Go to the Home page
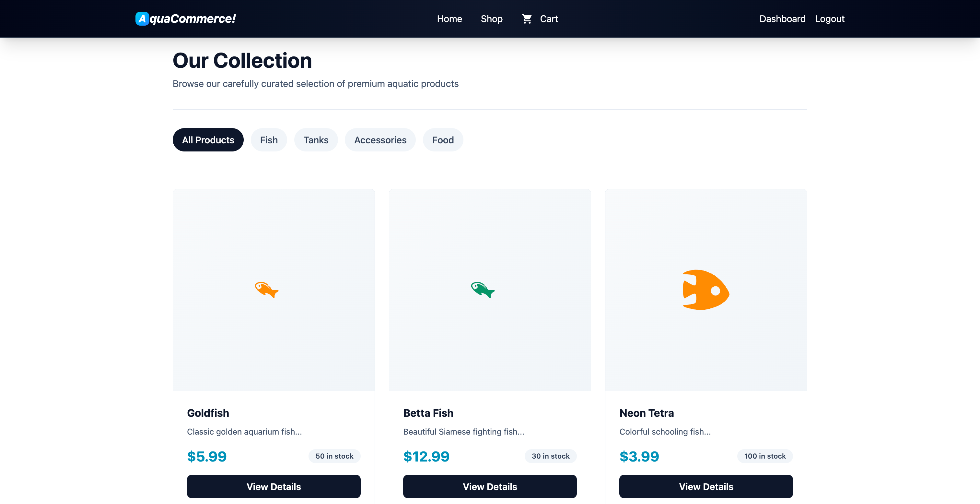 pos(449,19)
